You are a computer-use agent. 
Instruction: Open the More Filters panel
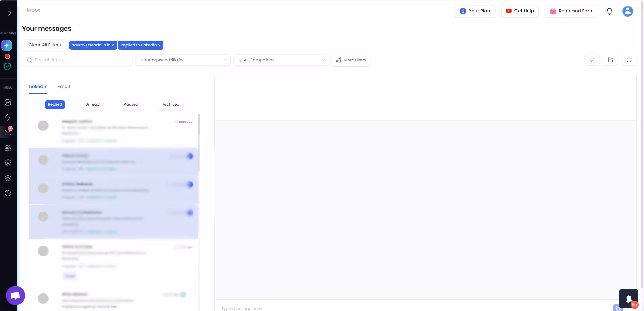(x=351, y=60)
